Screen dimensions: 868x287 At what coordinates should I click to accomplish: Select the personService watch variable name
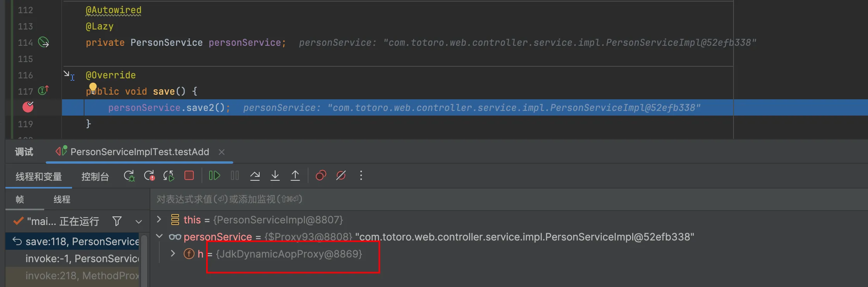[x=218, y=237]
